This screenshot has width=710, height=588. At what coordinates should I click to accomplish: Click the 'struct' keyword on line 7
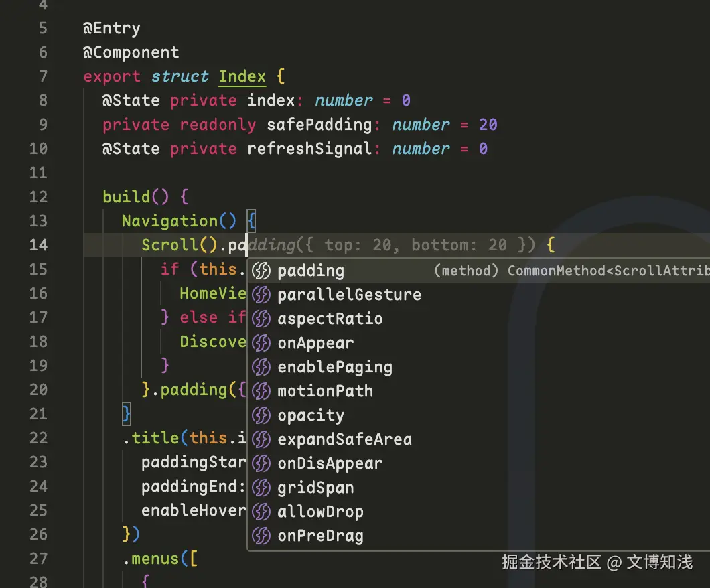(x=180, y=76)
